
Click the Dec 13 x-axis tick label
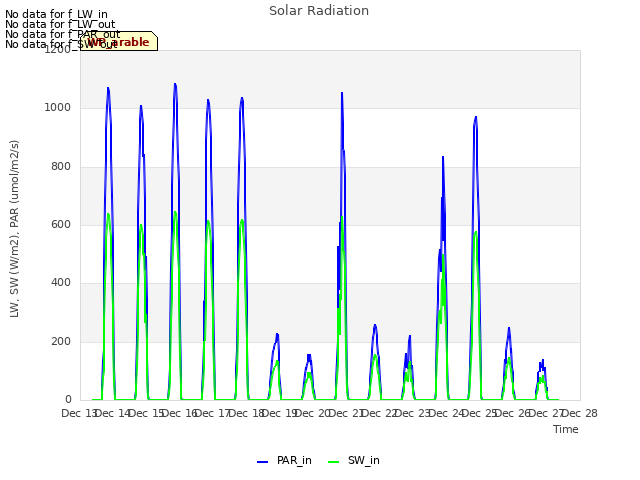[79, 413]
